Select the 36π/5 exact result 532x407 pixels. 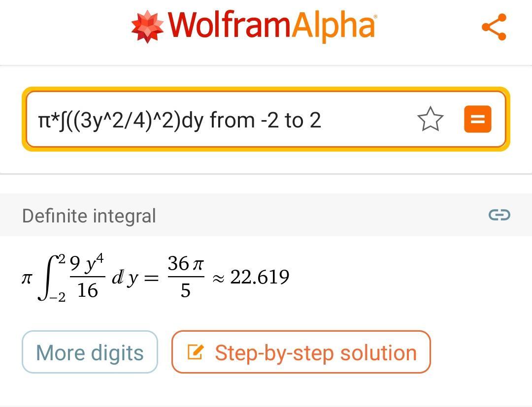tap(185, 277)
